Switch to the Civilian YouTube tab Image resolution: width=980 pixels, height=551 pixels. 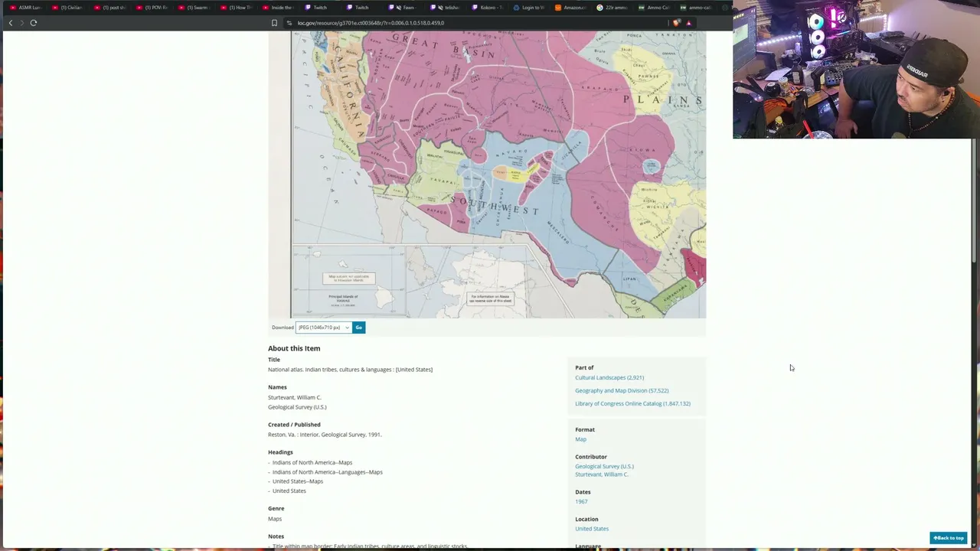point(67,8)
